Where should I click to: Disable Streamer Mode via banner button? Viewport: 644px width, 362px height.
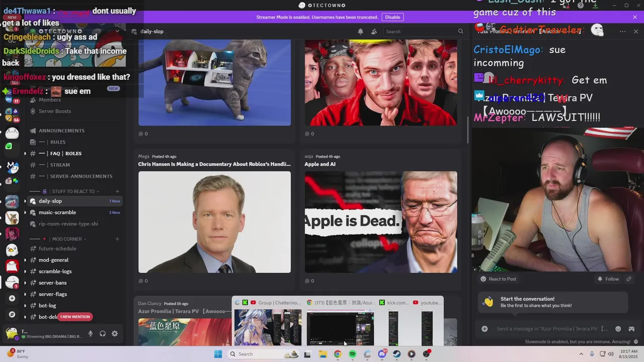click(x=392, y=17)
